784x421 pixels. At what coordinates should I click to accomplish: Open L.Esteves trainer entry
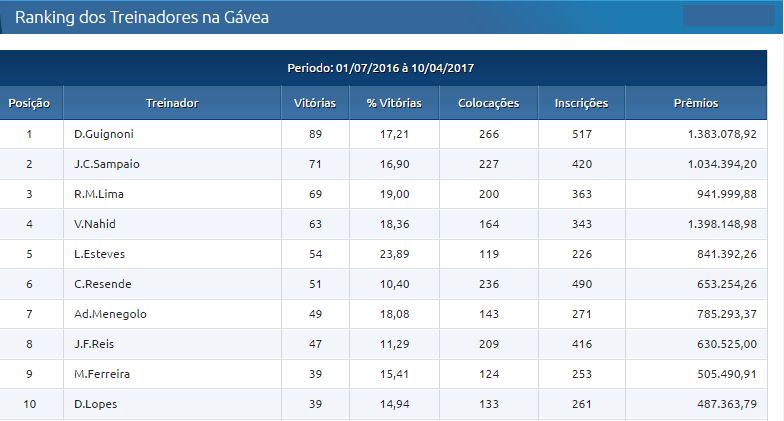100,254
